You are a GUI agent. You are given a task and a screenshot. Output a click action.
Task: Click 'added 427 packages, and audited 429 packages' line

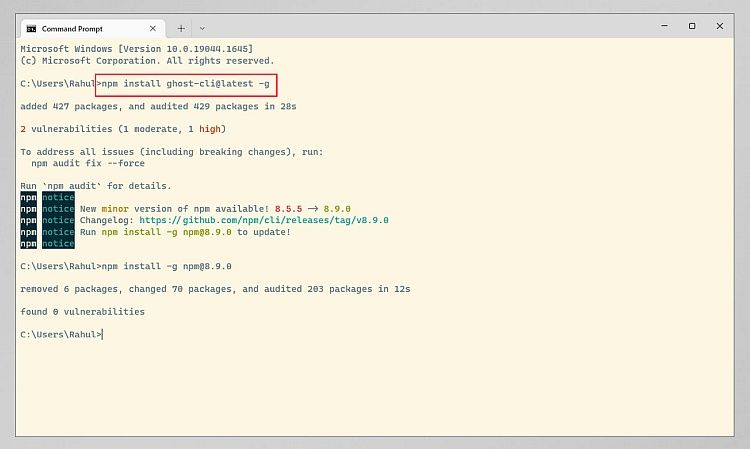(158, 106)
